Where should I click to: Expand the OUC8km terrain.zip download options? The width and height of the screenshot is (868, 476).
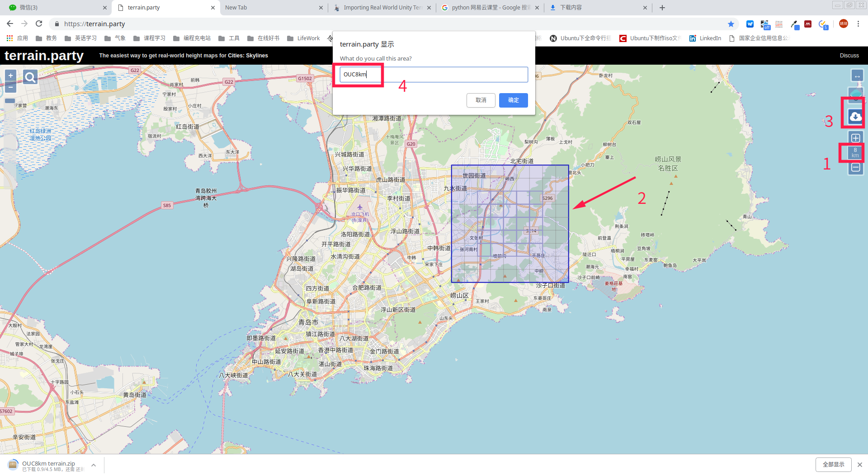click(94, 465)
